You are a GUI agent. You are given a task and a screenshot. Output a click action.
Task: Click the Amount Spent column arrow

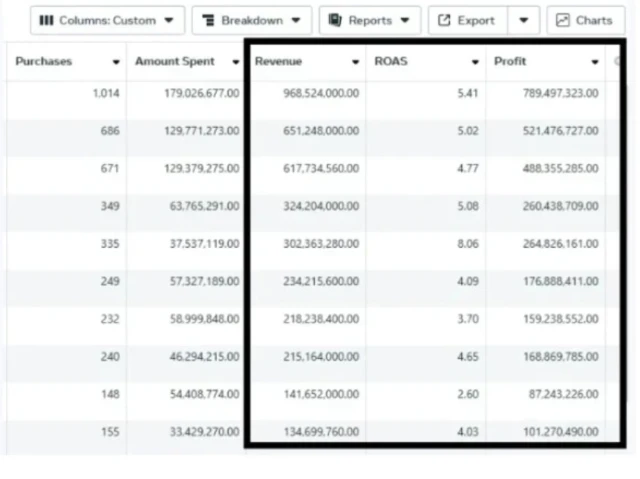pyautogui.click(x=236, y=62)
